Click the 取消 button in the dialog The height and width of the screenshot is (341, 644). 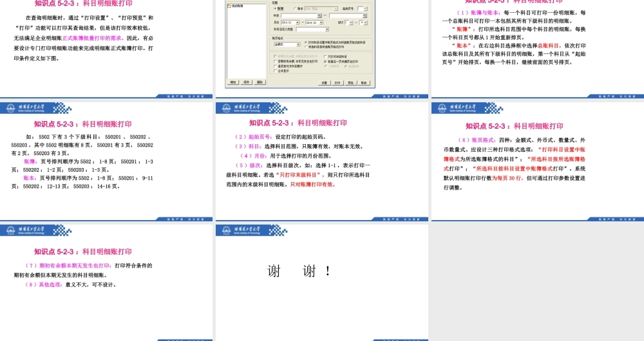(365, 83)
